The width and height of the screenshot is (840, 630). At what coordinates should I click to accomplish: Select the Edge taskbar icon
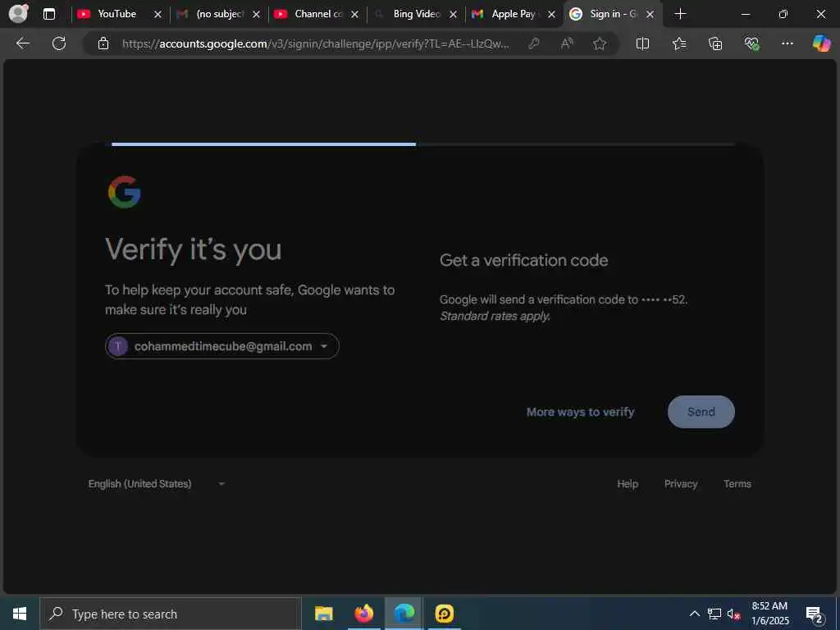(x=404, y=614)
